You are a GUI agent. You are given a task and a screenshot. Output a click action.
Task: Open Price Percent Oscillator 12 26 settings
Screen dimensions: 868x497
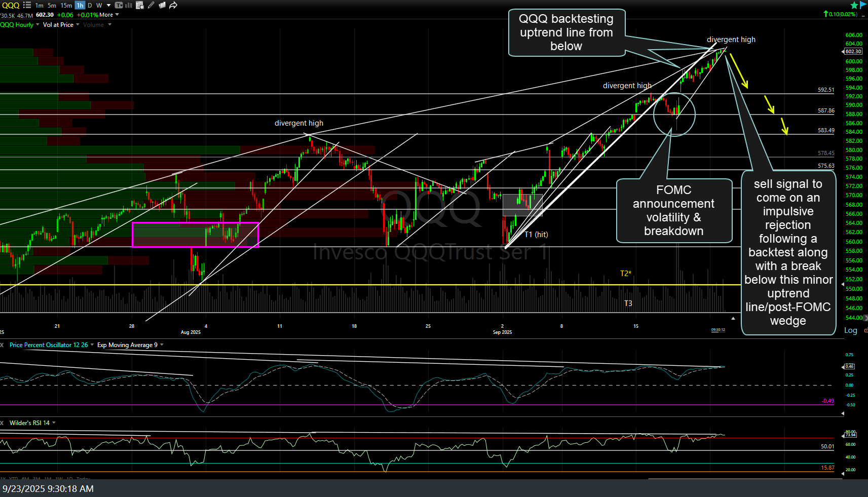pos(50,345)
